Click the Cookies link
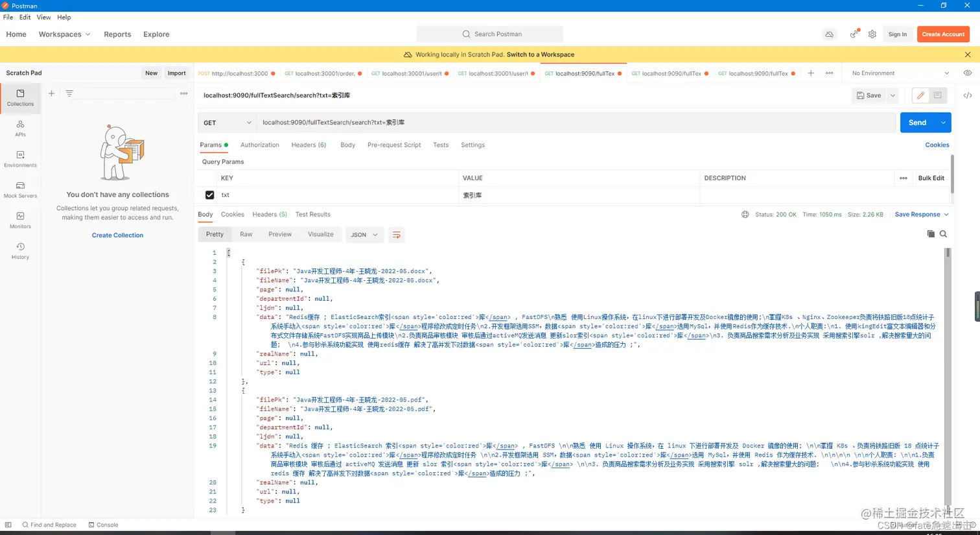This screenshot has height=535, width=980. click(x=937, y=145)
